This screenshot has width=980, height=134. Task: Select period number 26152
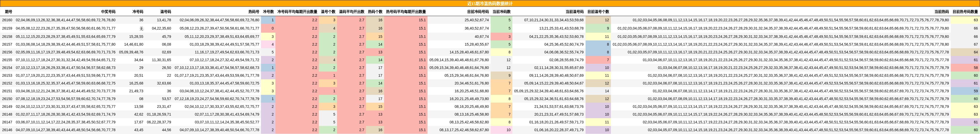(x=7, y=83)
